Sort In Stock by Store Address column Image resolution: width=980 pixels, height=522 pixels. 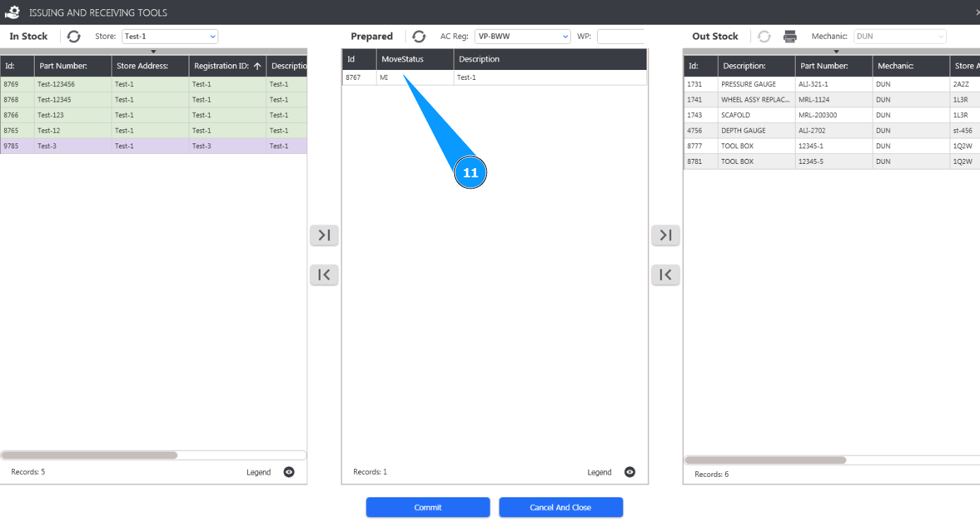150,66
